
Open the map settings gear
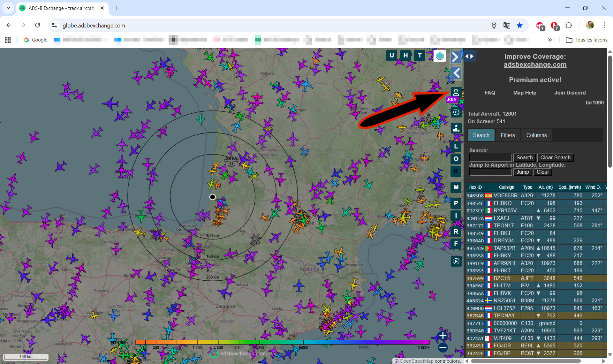(x=456, y=112)
